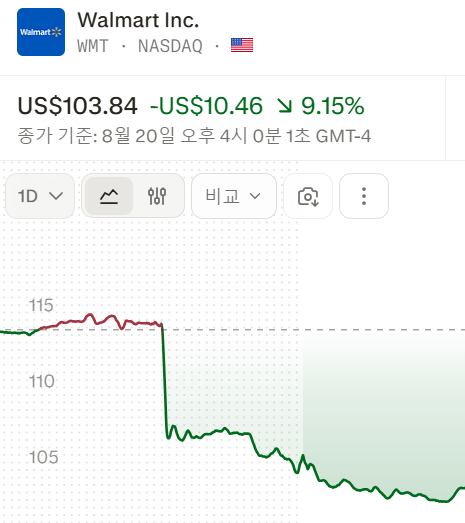The image size is (465, 523).
Task: Click the US flag icon
Action: pos(242,45)
